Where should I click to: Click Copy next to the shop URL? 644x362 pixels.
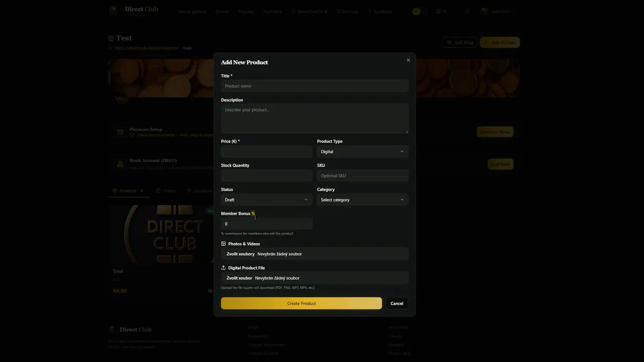(187, 48)
